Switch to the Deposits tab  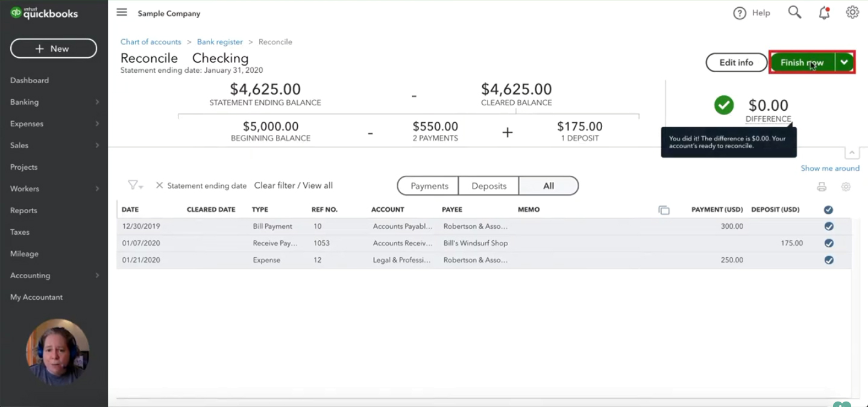coord(489,186)
